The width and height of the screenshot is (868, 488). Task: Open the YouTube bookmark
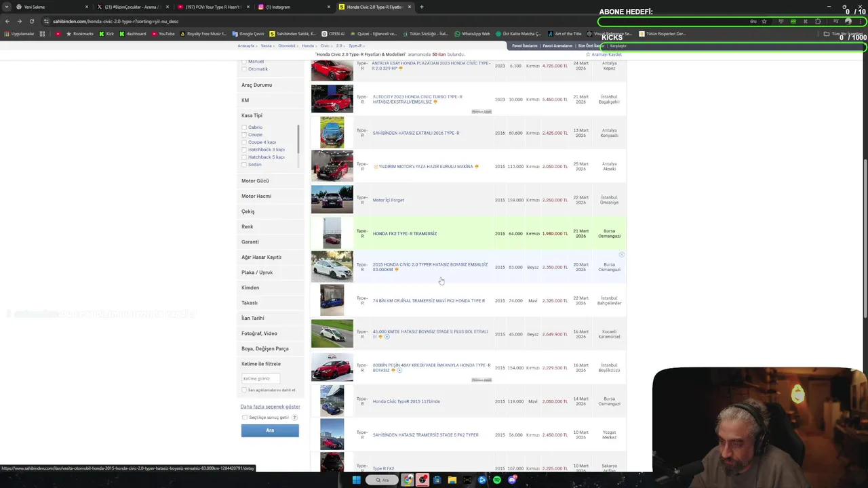[163, 34]
